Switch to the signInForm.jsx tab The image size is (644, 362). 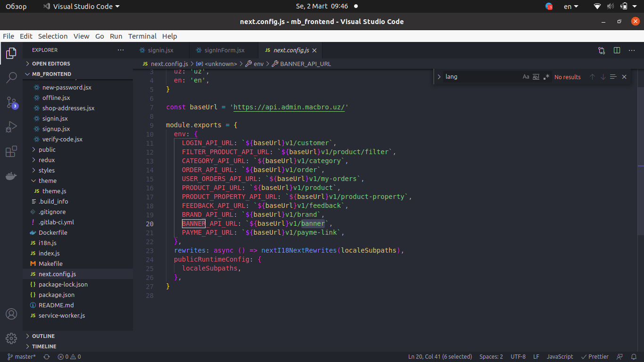point(224,50)
